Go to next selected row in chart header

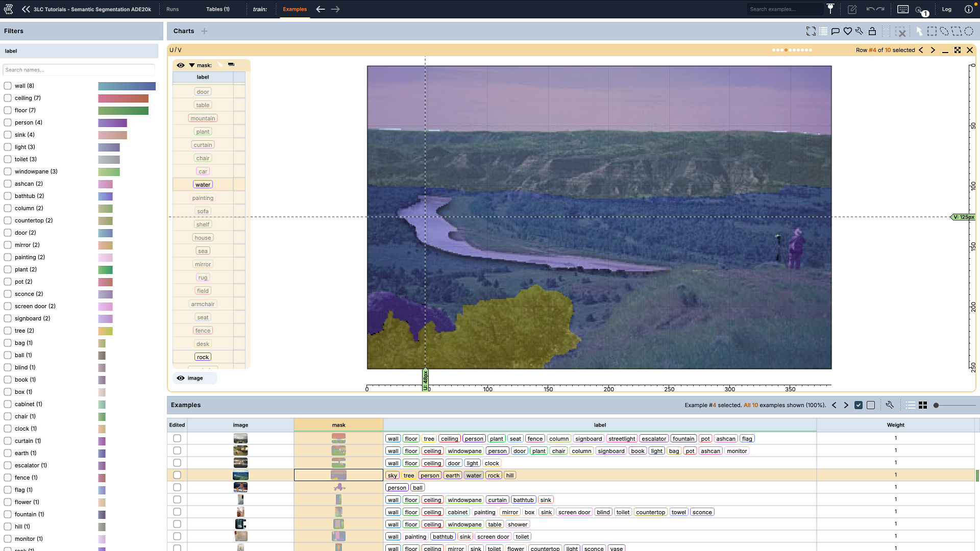pos(933,50)
